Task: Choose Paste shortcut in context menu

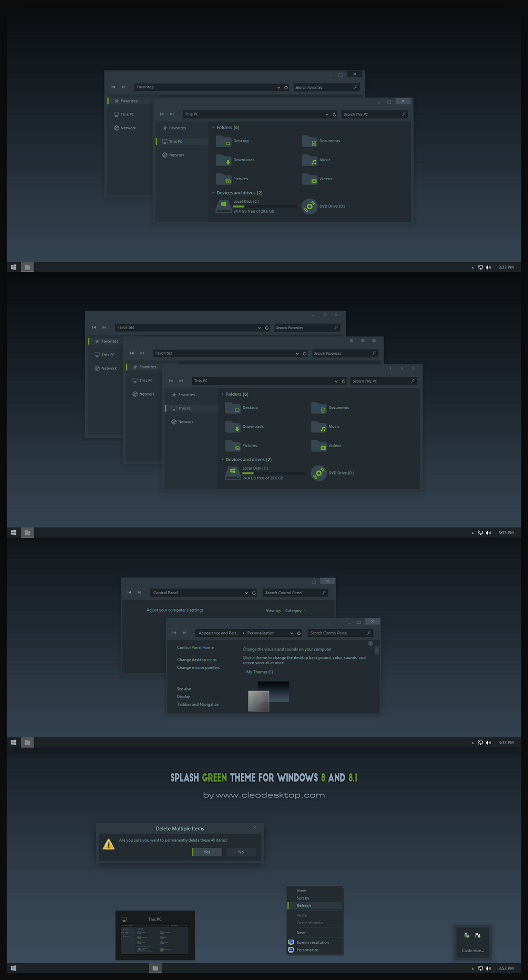Action: pyautogui.click(x=315, y=923)
